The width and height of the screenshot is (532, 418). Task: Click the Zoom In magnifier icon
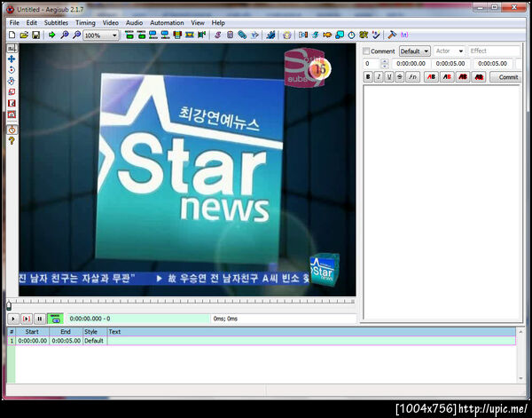click(x=64, y=35)
